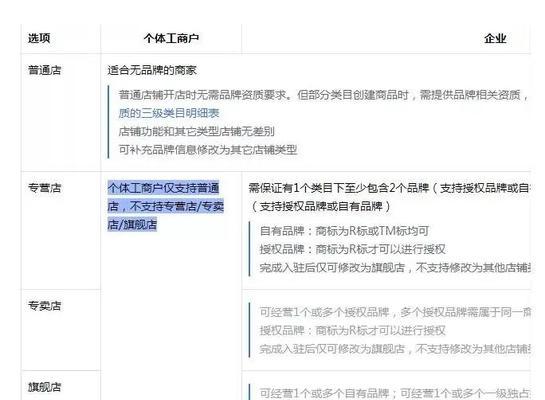The height and width of the screenshot is (400, 545).
Task: Click the line '自有品牌：商标为R标或TM标均可'
Action: 344,231
